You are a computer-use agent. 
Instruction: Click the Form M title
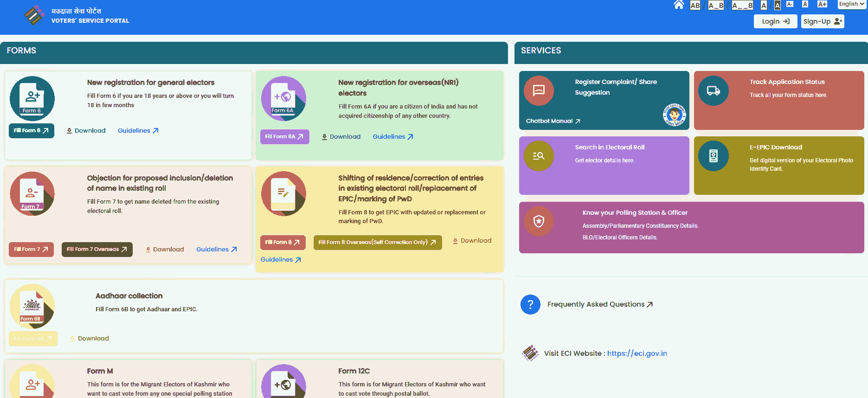click(x=100, y=371)
